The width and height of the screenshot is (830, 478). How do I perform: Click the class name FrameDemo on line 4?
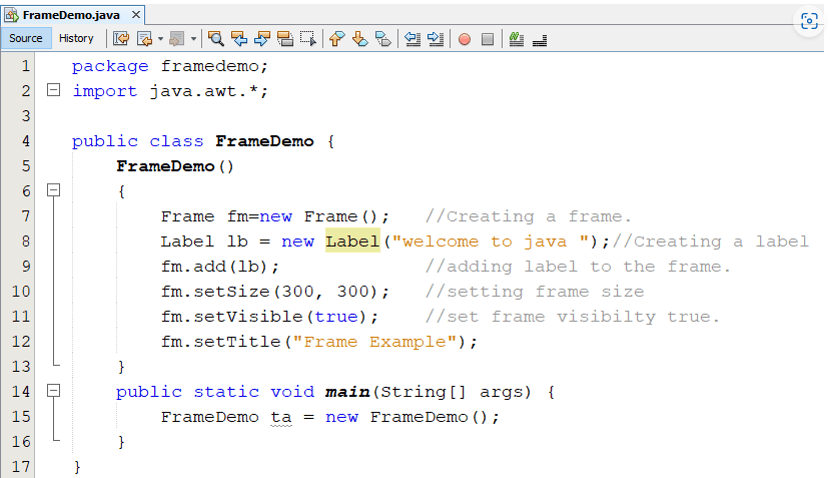click(264, 141)
